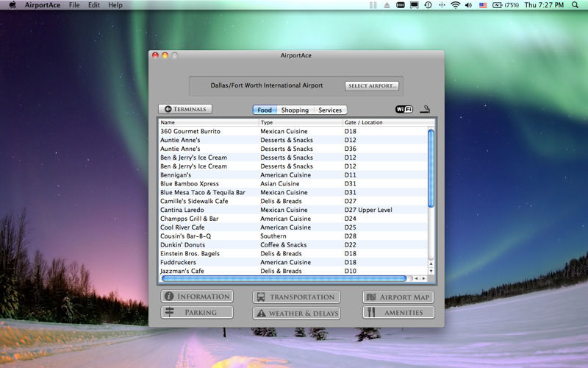Click the display mirroring icon in menu bar

[x=414, y=5]
